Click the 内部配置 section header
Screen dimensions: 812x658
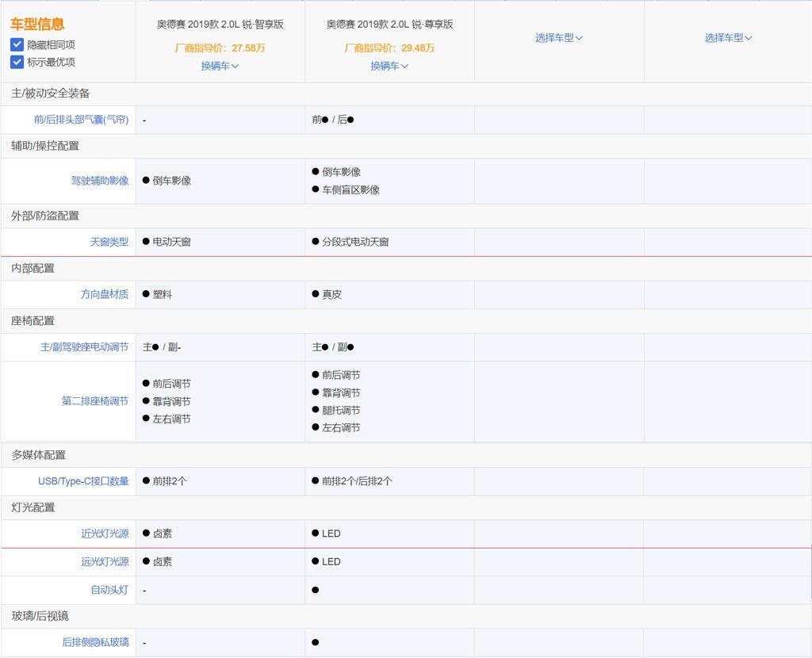click(x=33, y=268)
